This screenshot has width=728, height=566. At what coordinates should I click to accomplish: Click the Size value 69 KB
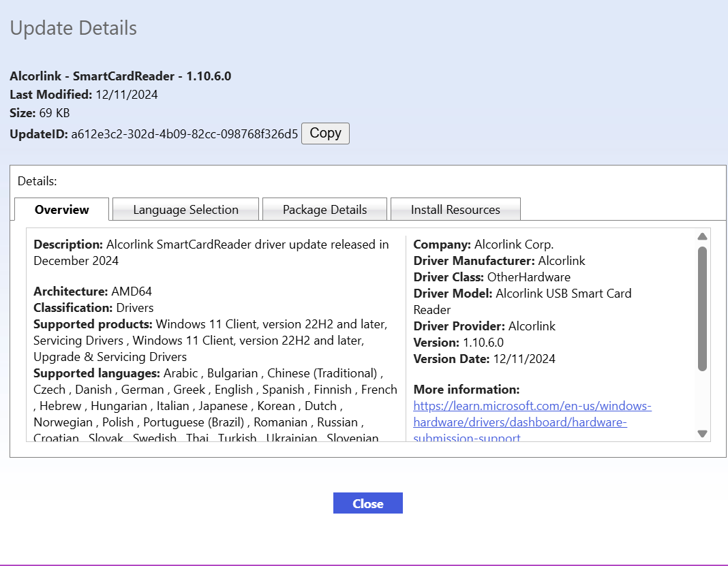55,113
